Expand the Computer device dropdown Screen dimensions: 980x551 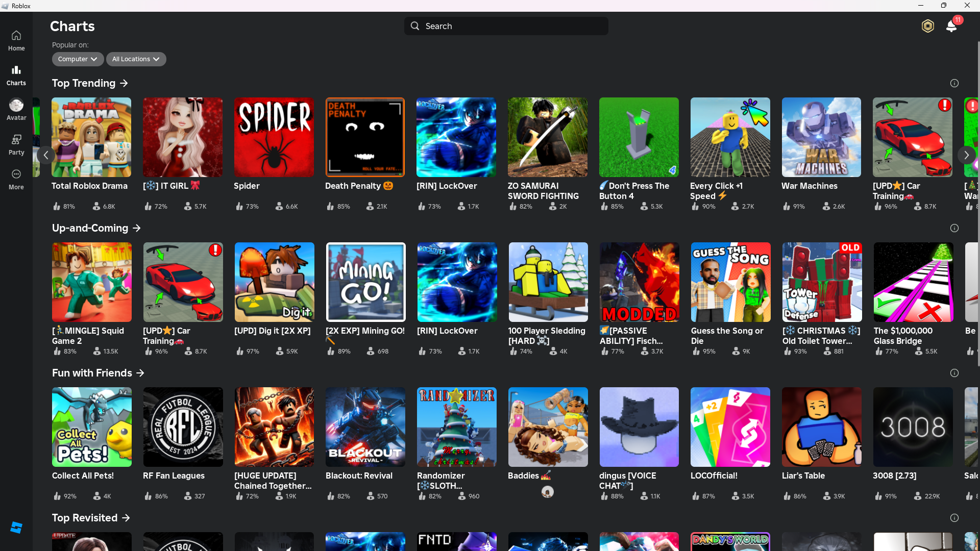78,59
